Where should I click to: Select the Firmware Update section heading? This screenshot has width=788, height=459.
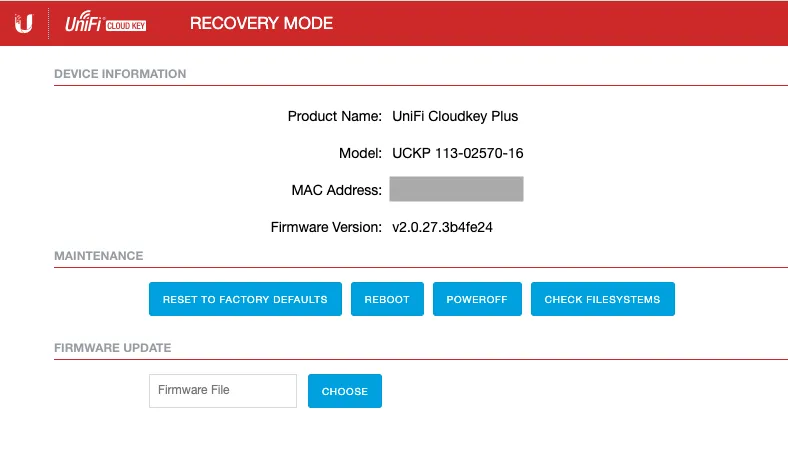(x=113, y=348)
